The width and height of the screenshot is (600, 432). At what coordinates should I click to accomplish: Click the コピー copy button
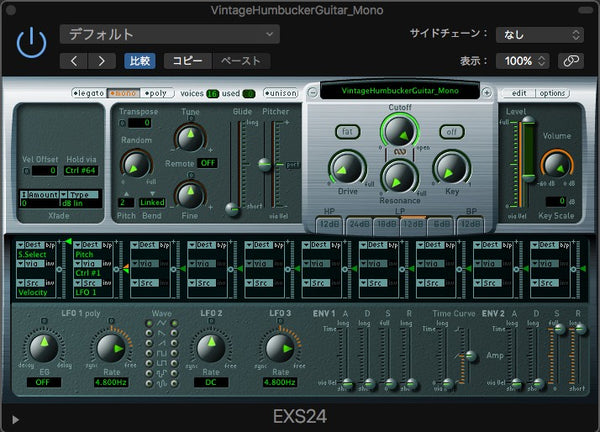click(188, 61)
